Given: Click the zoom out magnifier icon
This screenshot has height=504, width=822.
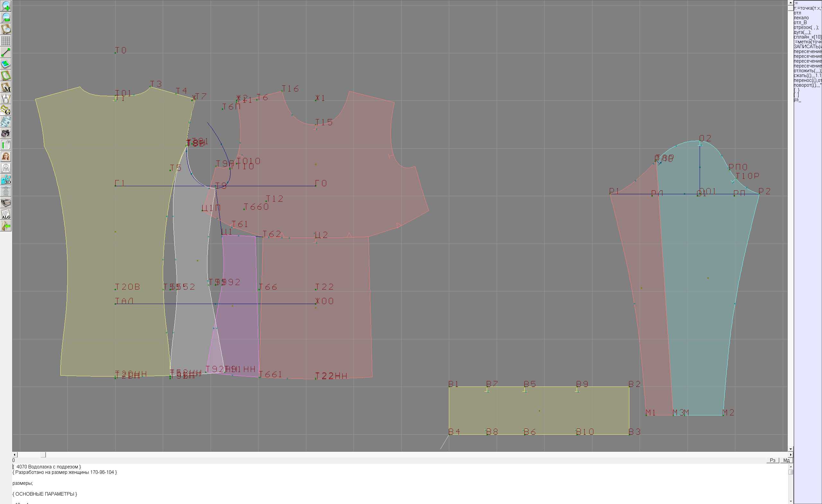Looking at the screenshot, I should 6,17.
